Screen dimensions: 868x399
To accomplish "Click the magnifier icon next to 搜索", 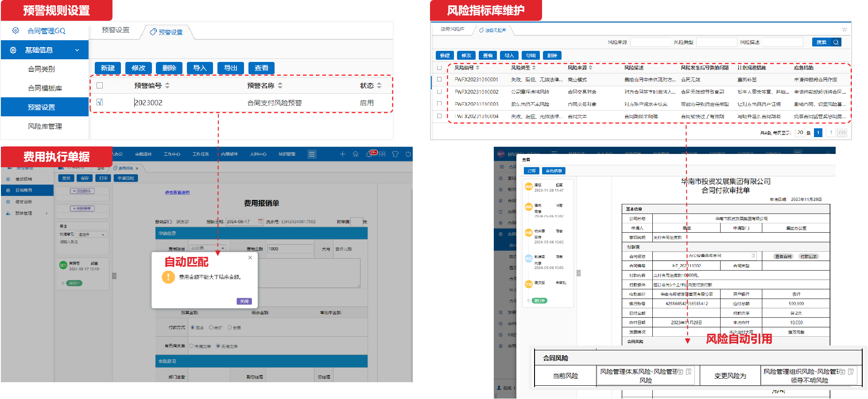I will coord(837,42).
